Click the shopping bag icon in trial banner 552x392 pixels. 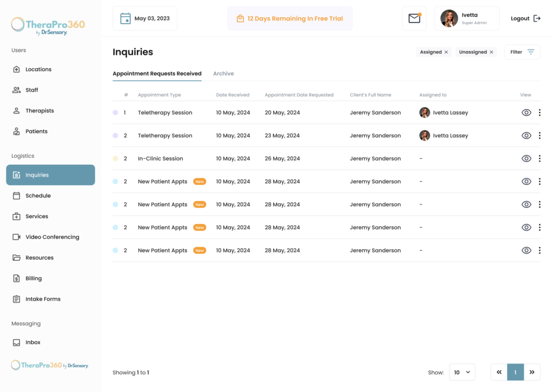[x=240, y=18]
